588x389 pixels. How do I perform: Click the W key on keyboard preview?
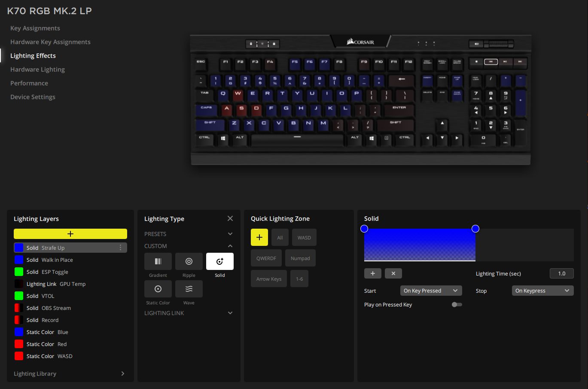tap(238, 95)
